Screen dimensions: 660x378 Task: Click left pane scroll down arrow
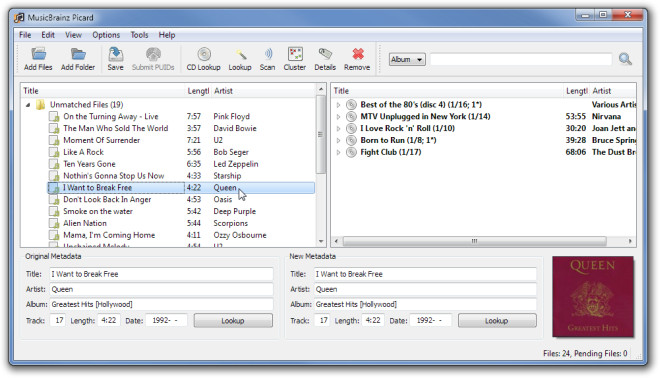[321, 242]
